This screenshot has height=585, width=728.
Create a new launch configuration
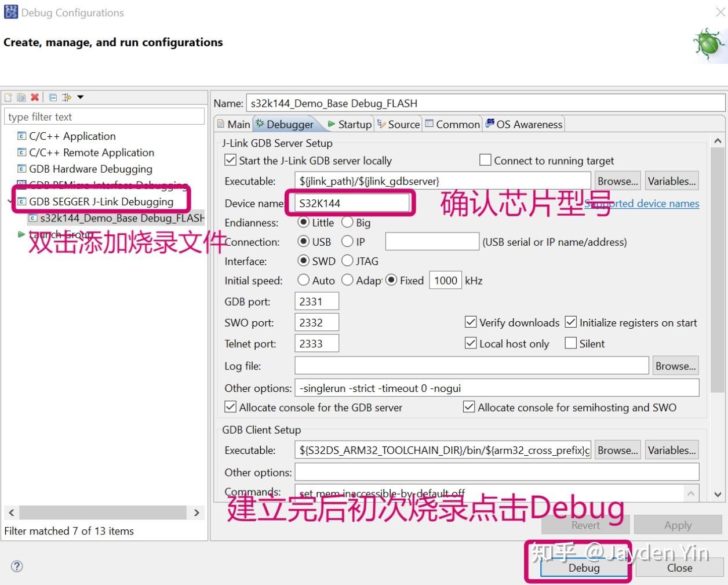click(8, 97)
